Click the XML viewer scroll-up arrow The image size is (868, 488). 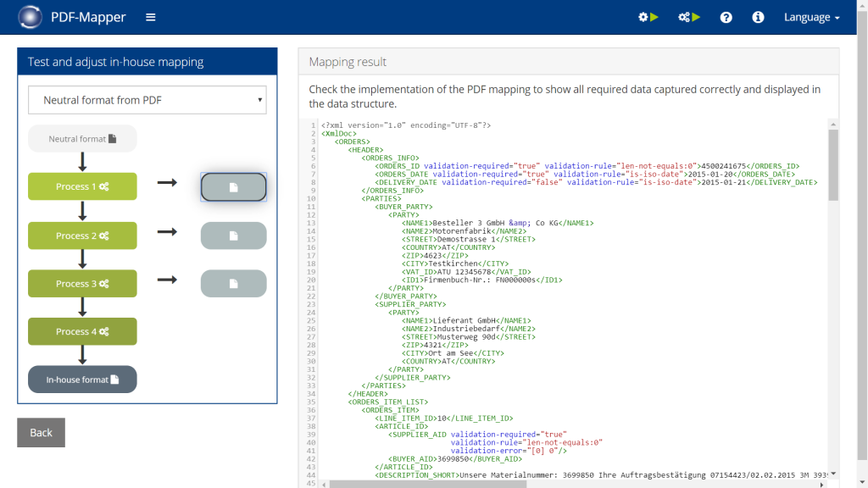tap(833, 124)
